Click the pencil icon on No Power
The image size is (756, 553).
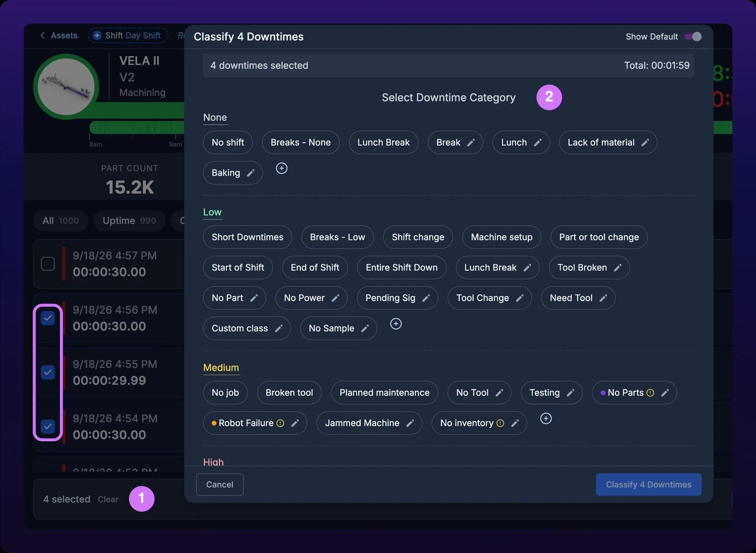335,298
